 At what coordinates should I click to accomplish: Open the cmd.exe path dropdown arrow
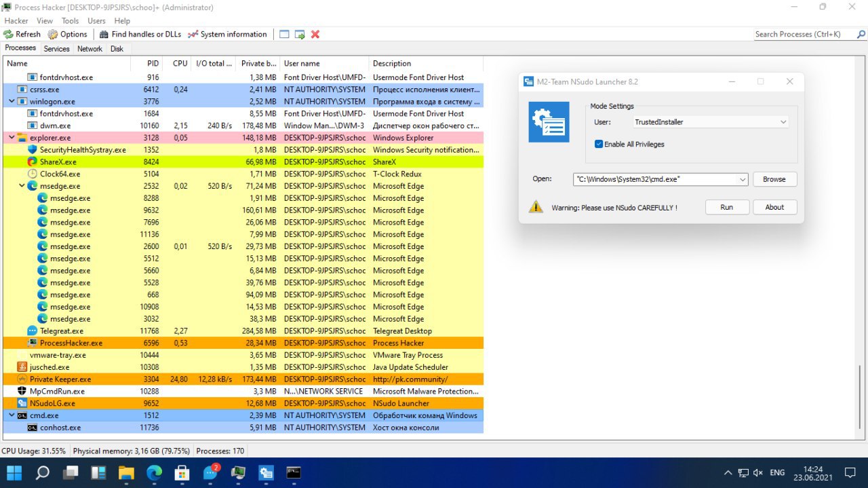pyautogui.click(x=743, y=179)
